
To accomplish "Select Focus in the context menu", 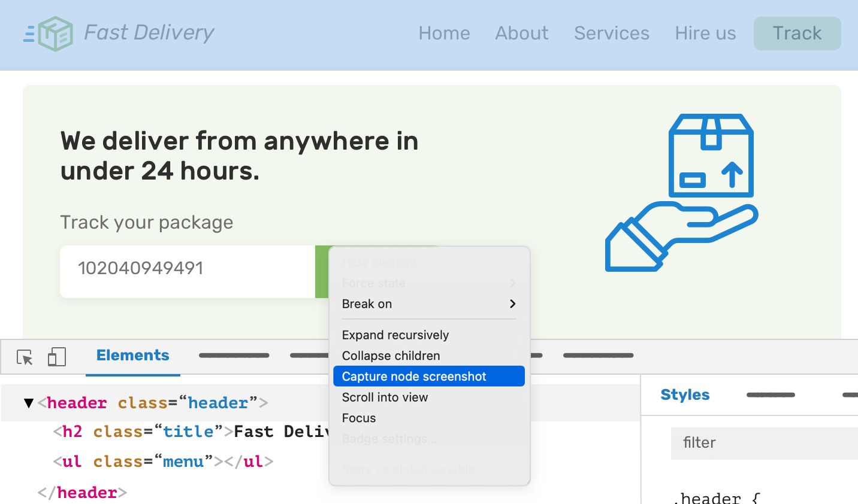I will tap(359, 418).
